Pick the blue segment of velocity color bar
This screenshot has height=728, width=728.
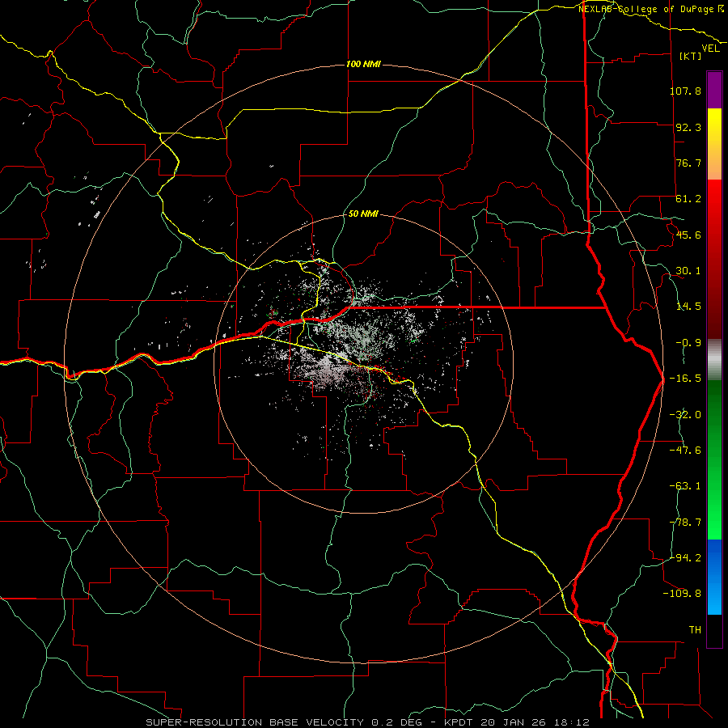714,577
